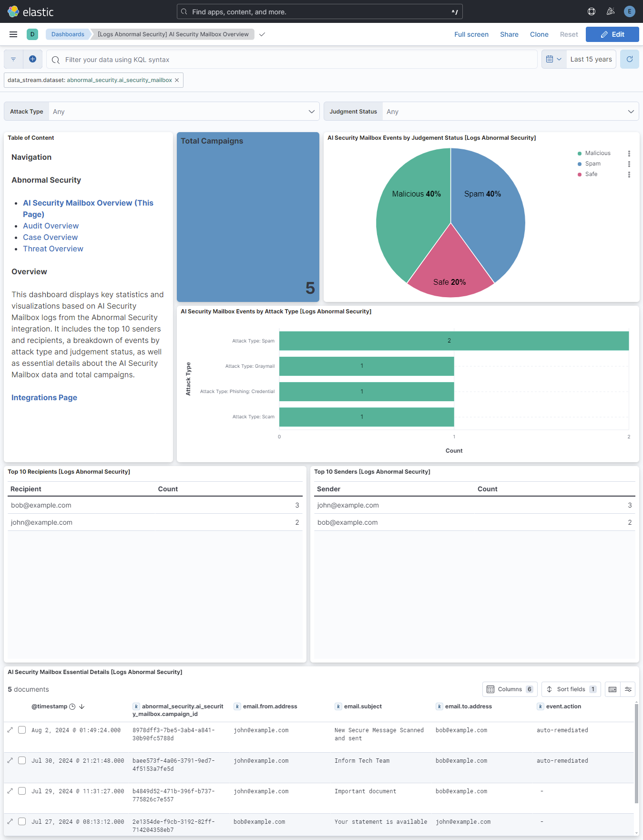Select checkbox for Aug 2, 2024 row

tap(22, 730)
